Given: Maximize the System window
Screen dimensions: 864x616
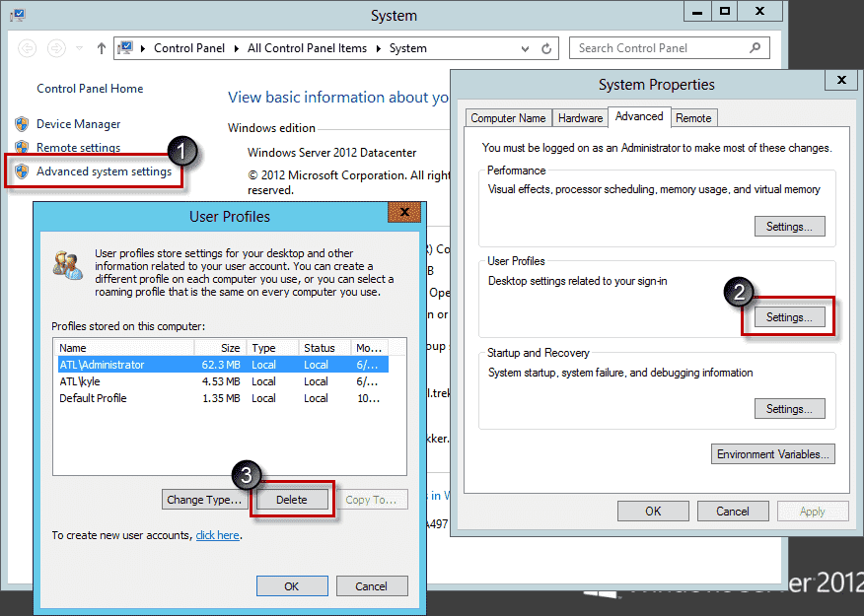Looking at the screenshot, I should [725, 11].
